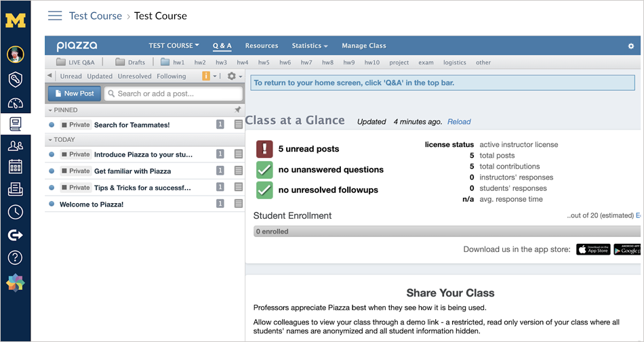
Task: Open the Groups people icon
Action: point(15,145)
